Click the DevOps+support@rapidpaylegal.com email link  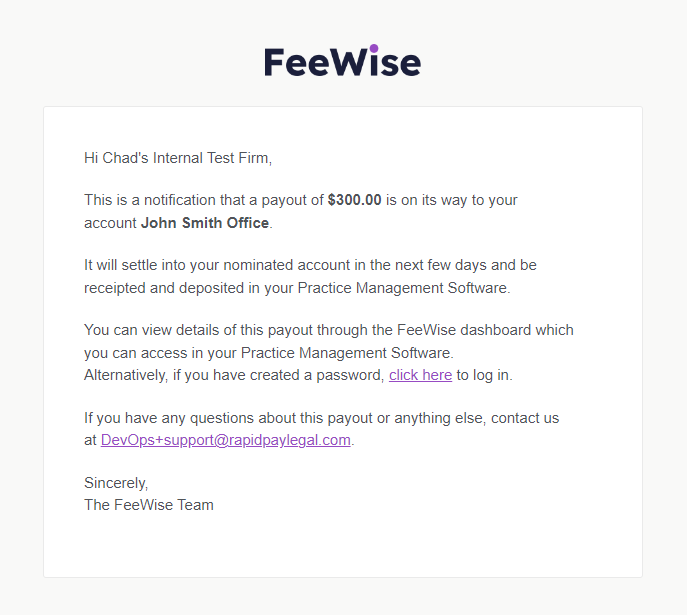[x=226, y=440]
